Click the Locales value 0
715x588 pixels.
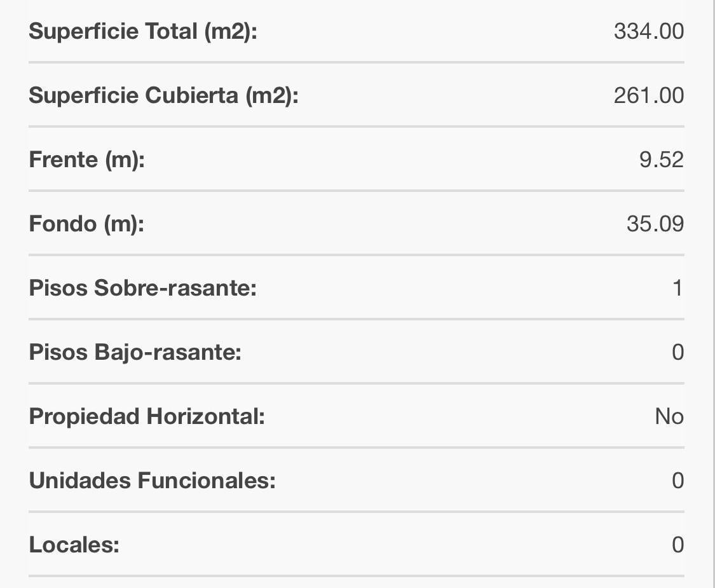pyautogui.click(x=678, y=545)
